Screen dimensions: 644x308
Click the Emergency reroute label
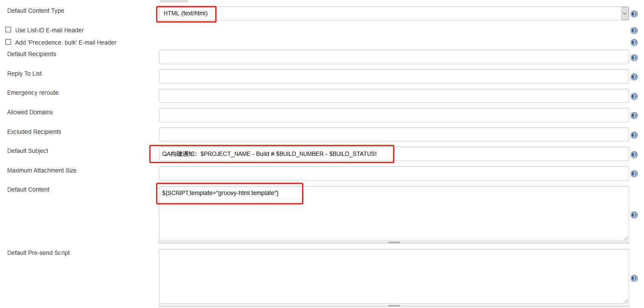[33, 93]
